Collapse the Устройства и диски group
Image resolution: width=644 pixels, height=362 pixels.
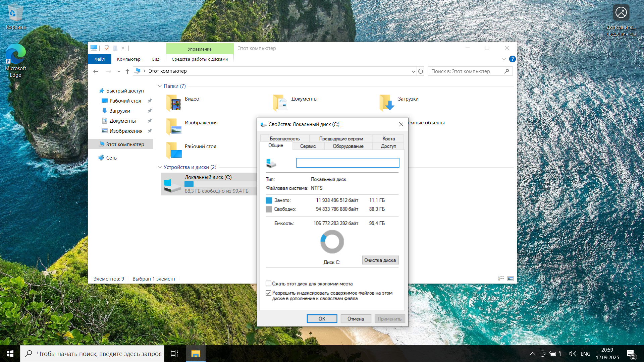click(160, 167)
